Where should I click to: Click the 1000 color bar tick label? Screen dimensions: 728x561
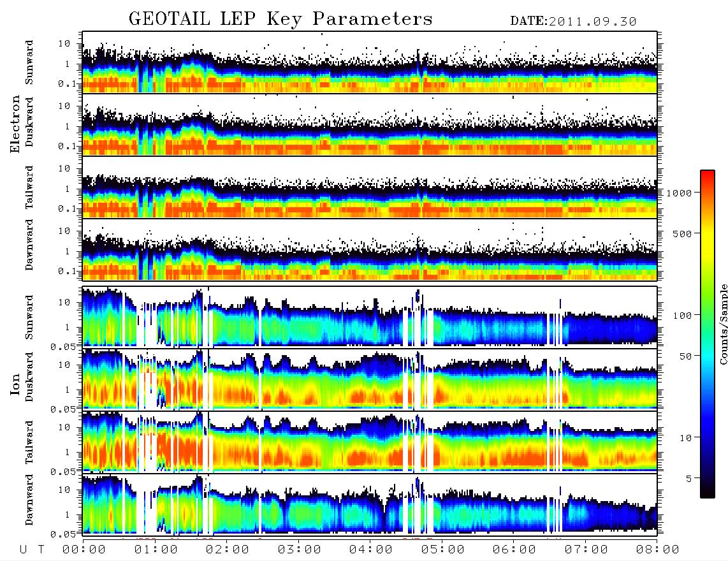click(680, 193)
